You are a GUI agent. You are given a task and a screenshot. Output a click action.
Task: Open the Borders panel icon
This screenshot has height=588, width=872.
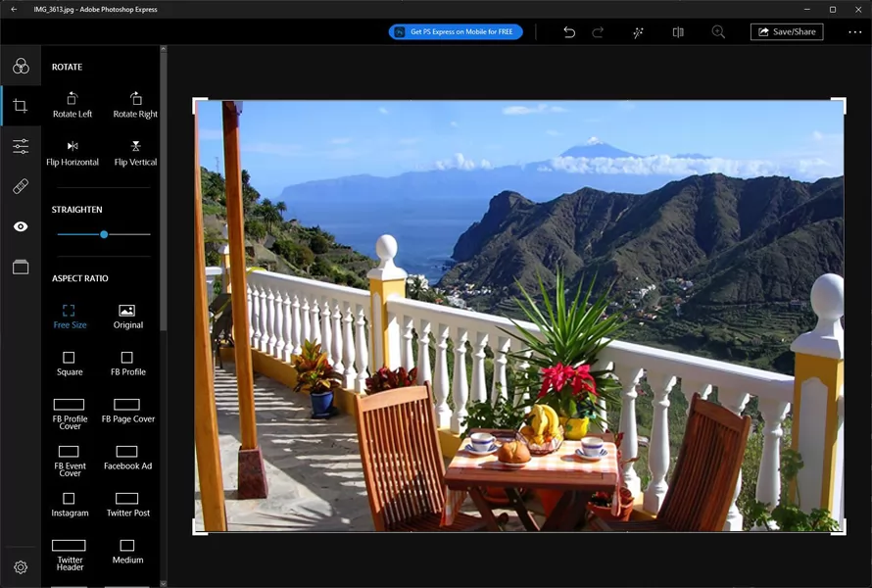click(x=21, y=267)
